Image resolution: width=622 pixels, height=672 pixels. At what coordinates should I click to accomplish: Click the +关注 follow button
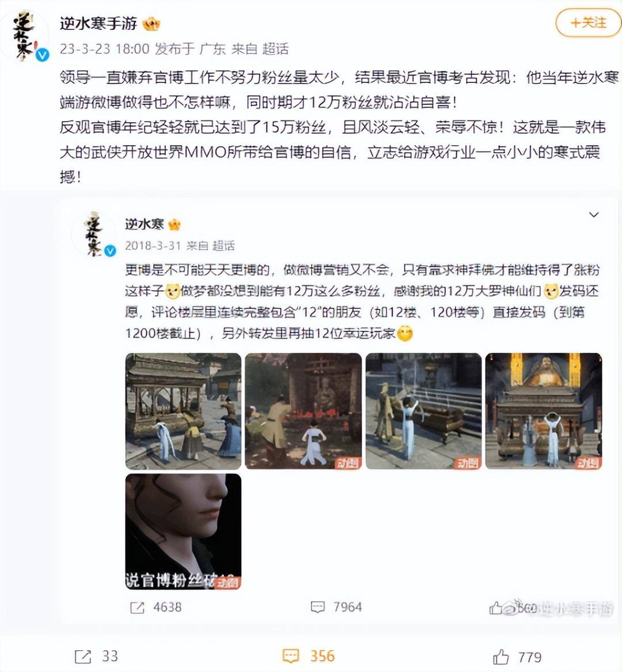[589, 22]
